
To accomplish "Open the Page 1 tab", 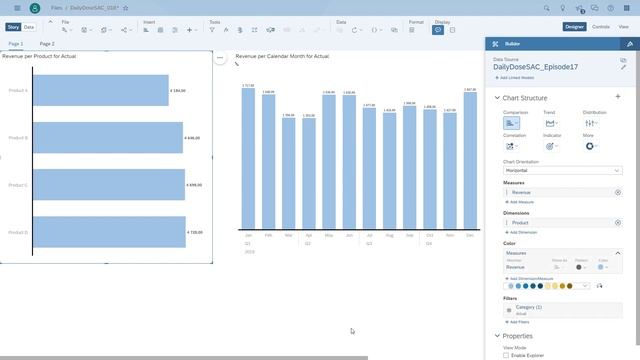I will click(x=16, y=44).
